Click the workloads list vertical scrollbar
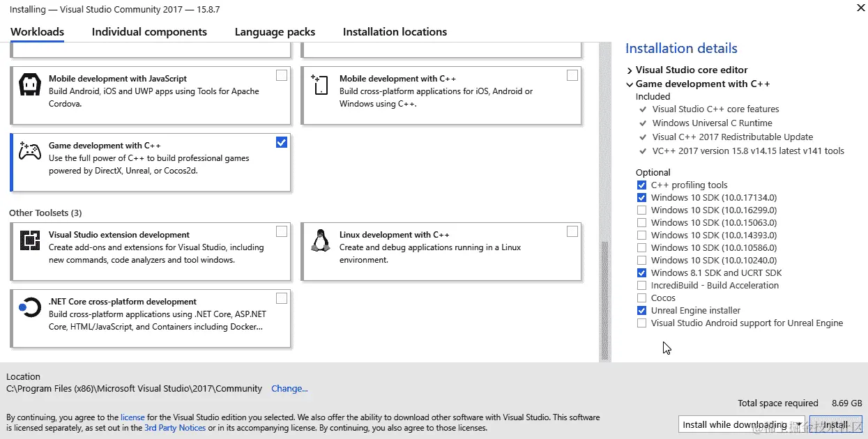The image size is (868, 439). point(604,300)
